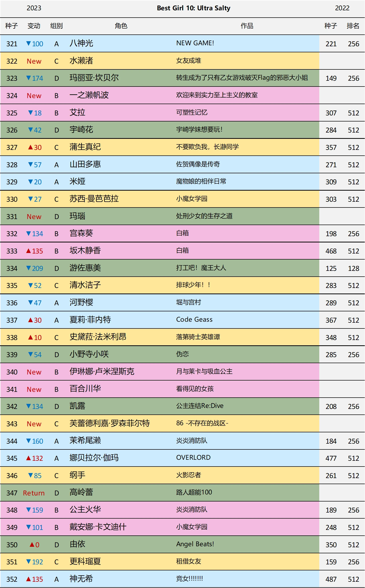Select character '夏莉·菲内特'
The width and height of the screenshot is (365, 588).
(x=90, y=320)
